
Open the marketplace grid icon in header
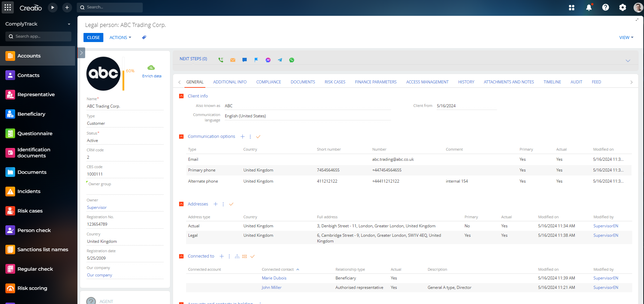click(x=572, y=7)
